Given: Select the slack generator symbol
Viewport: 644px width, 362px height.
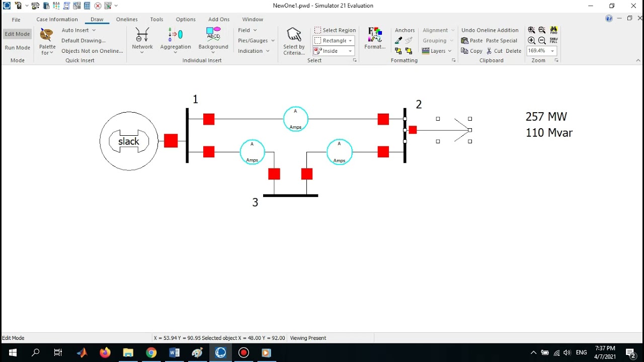Looking at the screenshot, I should pos(129,141).
